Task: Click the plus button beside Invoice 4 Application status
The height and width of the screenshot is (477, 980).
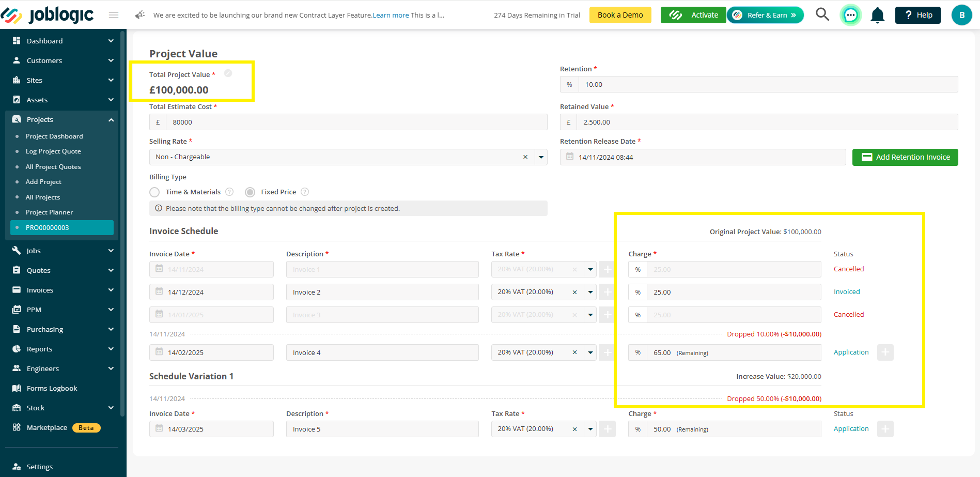Action: [885, 352]
